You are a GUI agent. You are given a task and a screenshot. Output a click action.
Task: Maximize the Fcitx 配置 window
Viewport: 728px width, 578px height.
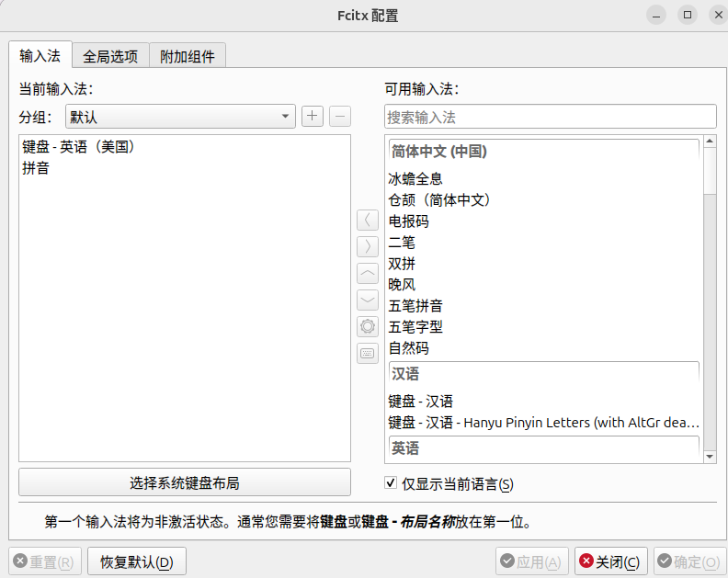point(688,16)
